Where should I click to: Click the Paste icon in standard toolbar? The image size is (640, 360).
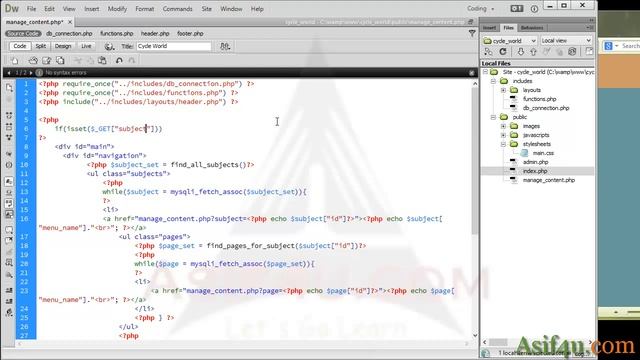point(102,60)
